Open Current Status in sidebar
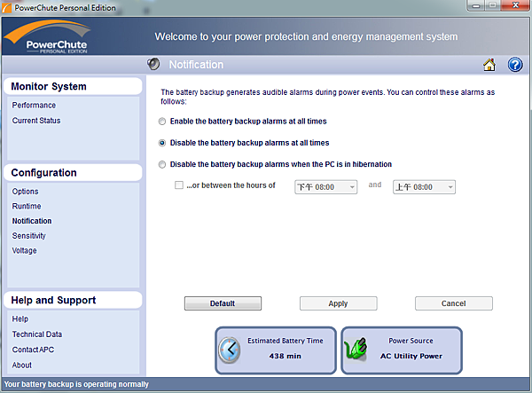This screenshot has width=532, height=393. [36, 121]
